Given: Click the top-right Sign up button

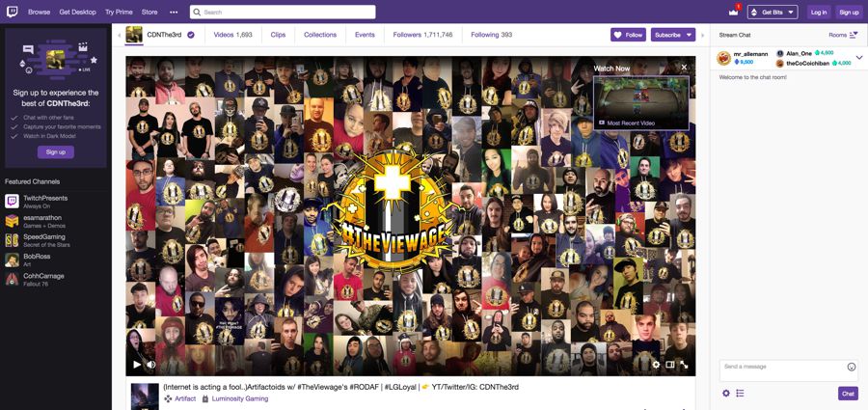Looking at the screenshot, I should [x=849, y=12].
